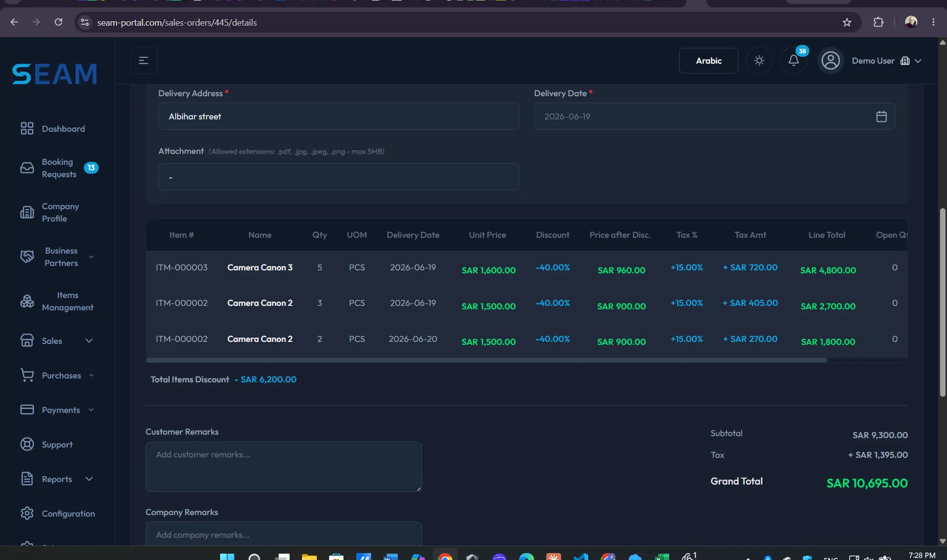
Task: Click the Demo User name
Action: point(873,61)
